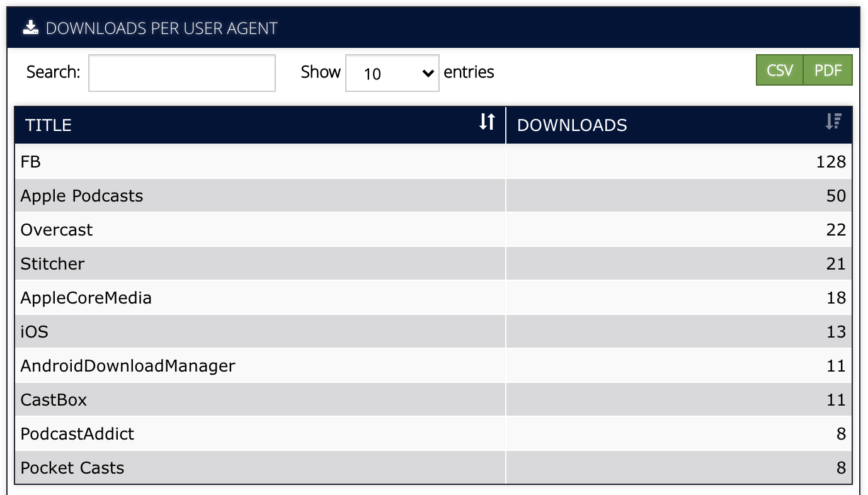This screenshot has width=868, height=495.
Task: Select the AndroidDownloadManager row title
Action: click(x=128, y=366)
